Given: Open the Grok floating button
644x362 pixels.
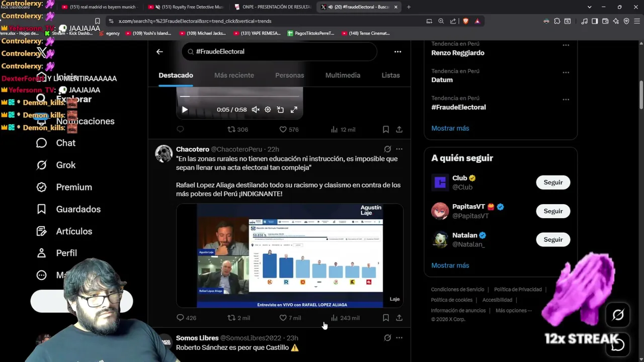Looking at the screenshot, I should pyautogui.click(x=618, y=315).
